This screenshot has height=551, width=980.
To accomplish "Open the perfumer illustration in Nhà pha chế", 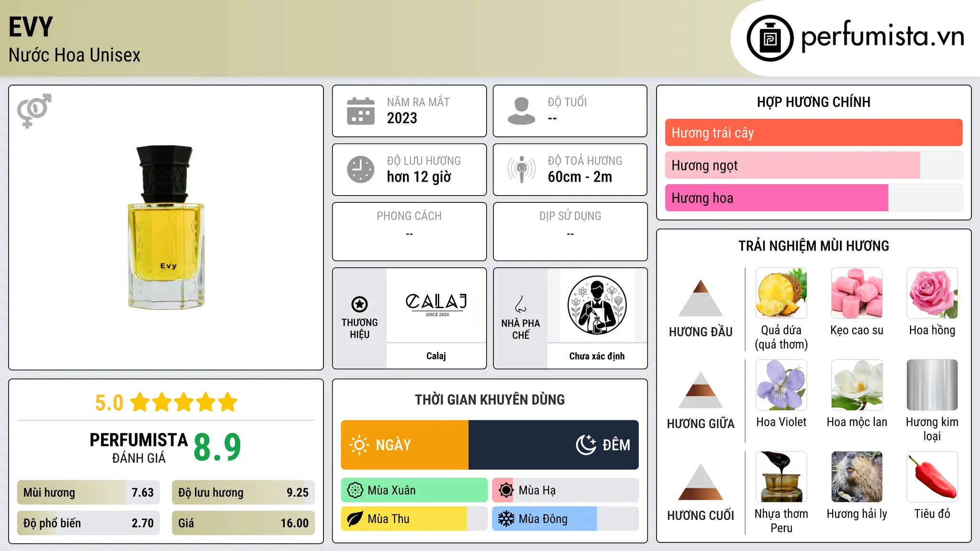I will tap(597, 305).
